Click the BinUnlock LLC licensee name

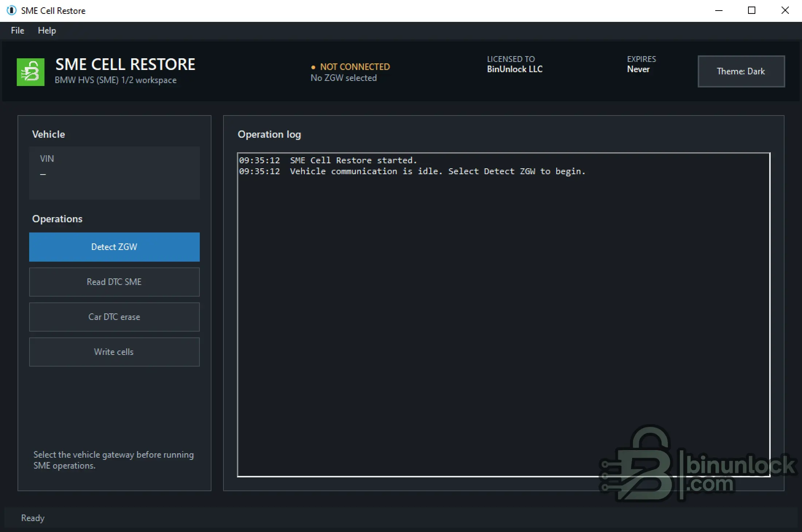(x=515, y=69)
